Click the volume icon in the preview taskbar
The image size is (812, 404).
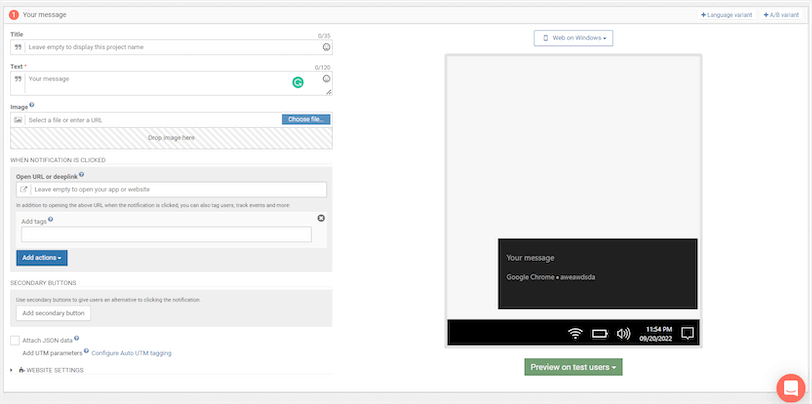click(x=623, y=334)
